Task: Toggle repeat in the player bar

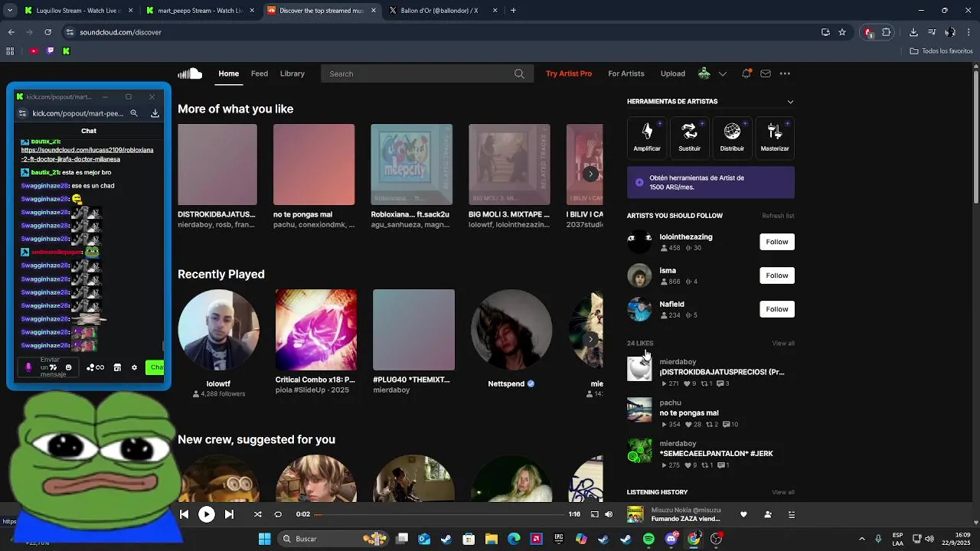Action: (x=278, y=514)
